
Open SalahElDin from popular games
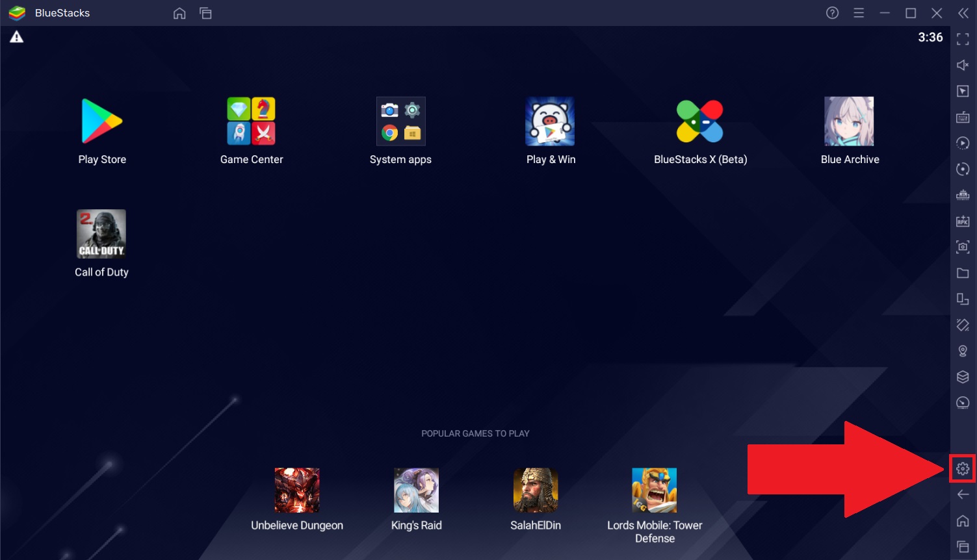(536, 490)
